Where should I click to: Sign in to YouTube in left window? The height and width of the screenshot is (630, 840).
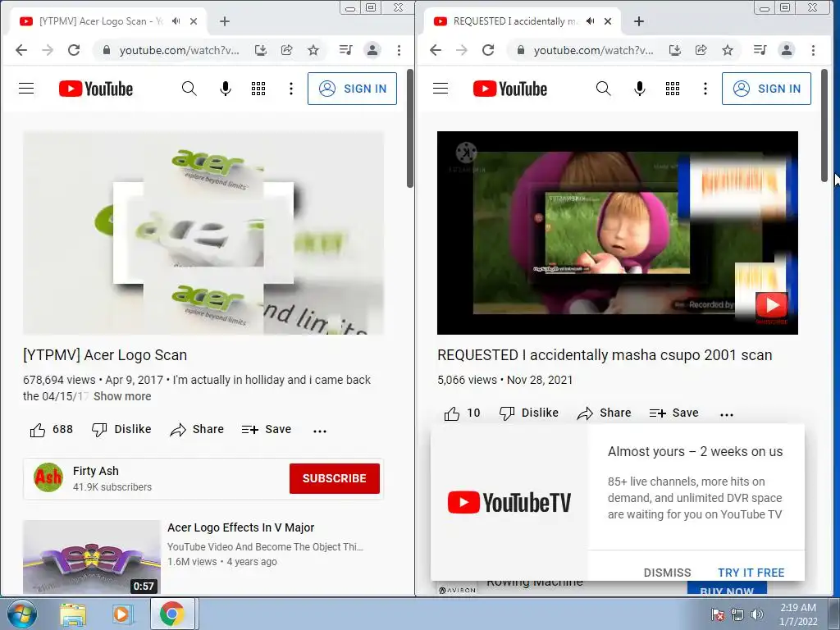(x=352, y=89)
